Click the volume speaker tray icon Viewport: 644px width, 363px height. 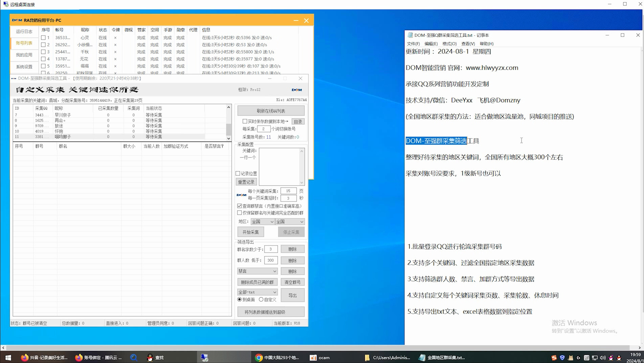click(x=603, y=358)
